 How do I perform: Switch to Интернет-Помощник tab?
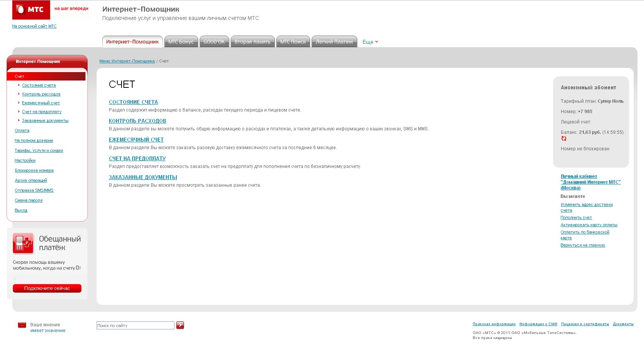pyautogui.click(x=132, y=42)
